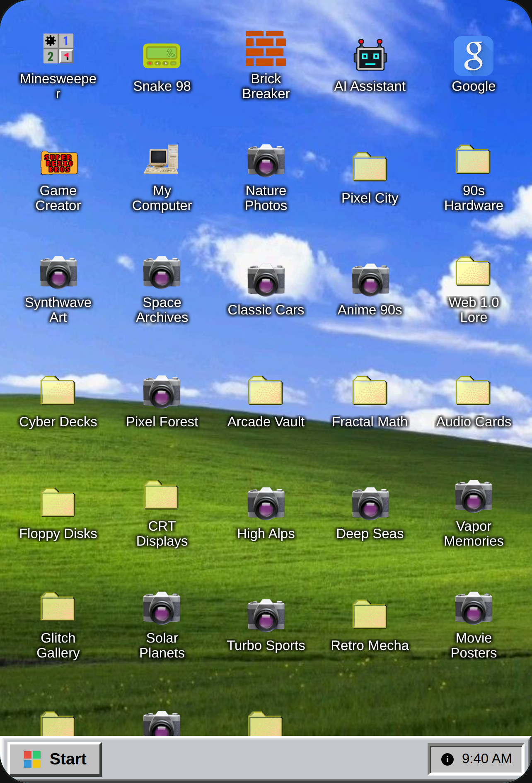This screenshot has width=532, height=783.
Task: Open the Glitch Gallery folder
Action: point(58,607)
